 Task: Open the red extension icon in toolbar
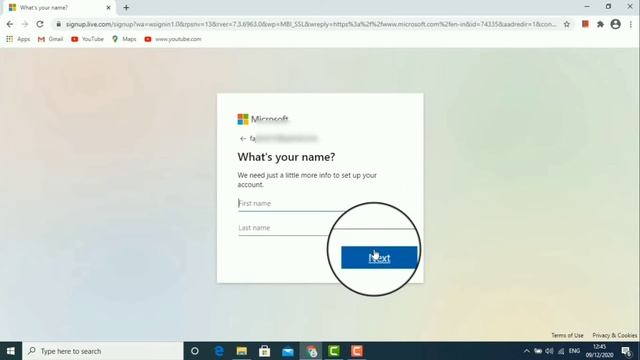coord(585,24)
